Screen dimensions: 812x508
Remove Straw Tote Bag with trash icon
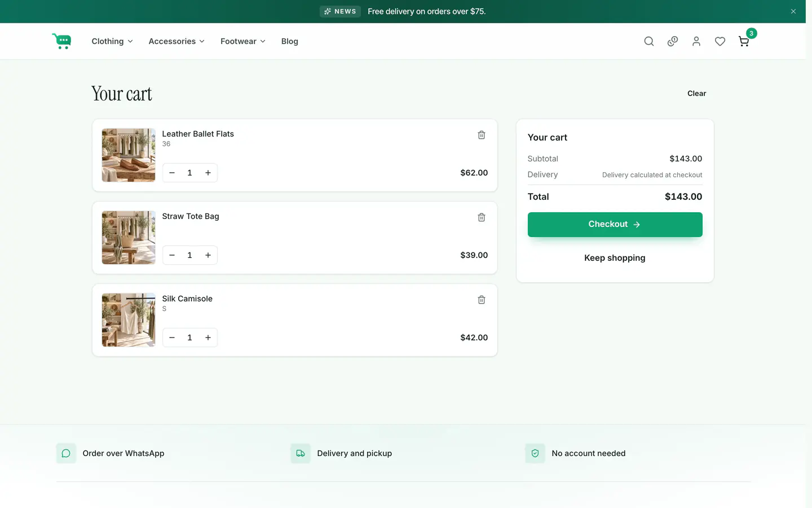(482, 217)
